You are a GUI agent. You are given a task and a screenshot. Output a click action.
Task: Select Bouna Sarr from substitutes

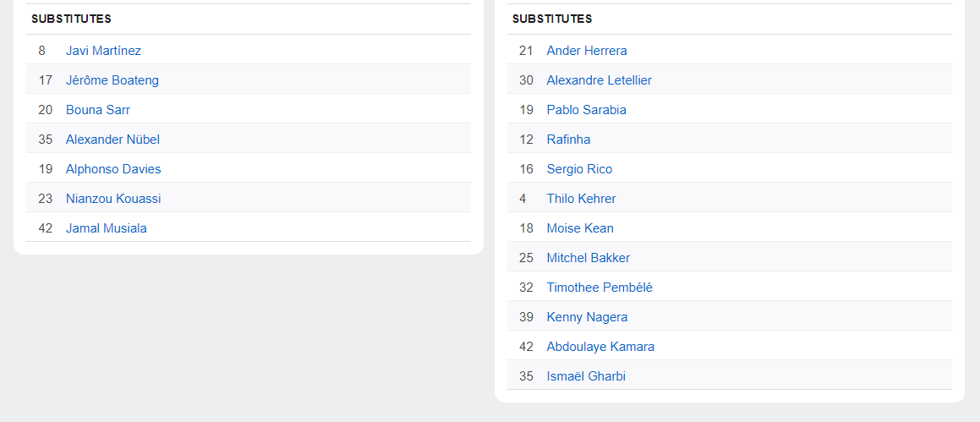(x=97, y=110)
